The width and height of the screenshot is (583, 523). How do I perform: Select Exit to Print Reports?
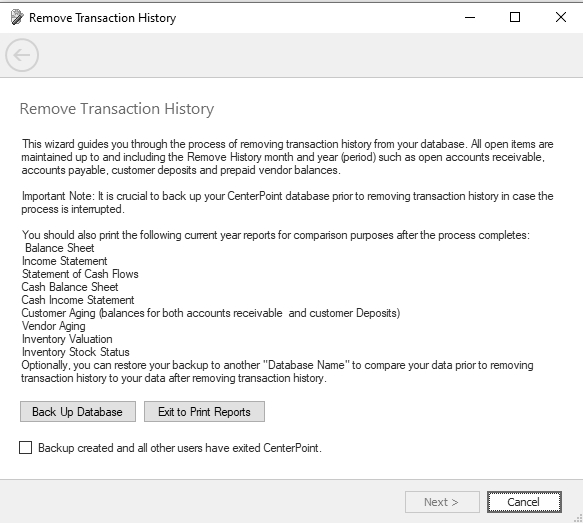coord(204,411)
